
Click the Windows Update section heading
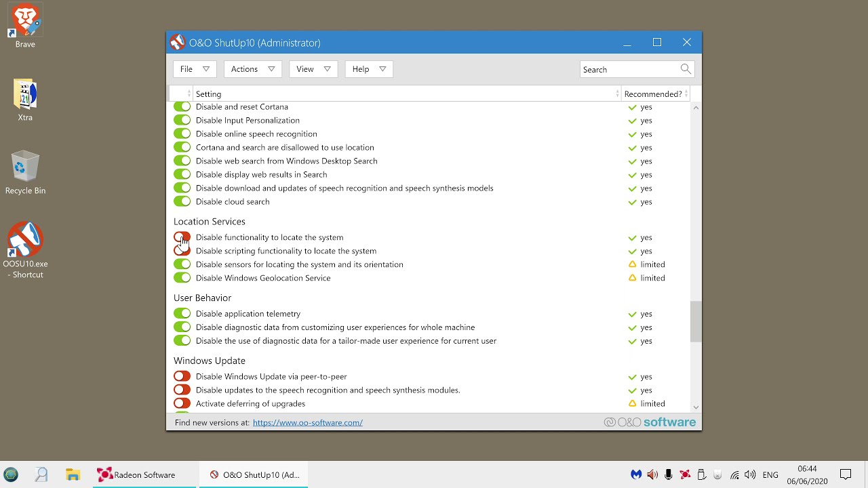210,361
